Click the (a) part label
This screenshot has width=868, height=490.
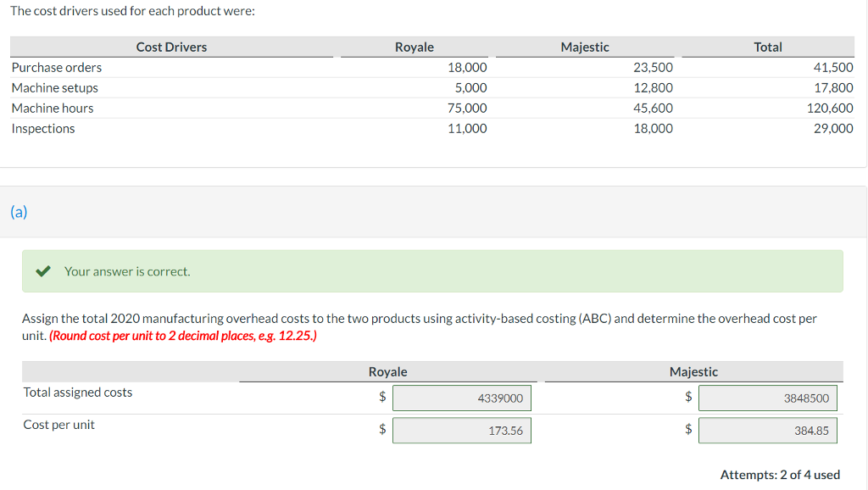[x=19, y=211]
